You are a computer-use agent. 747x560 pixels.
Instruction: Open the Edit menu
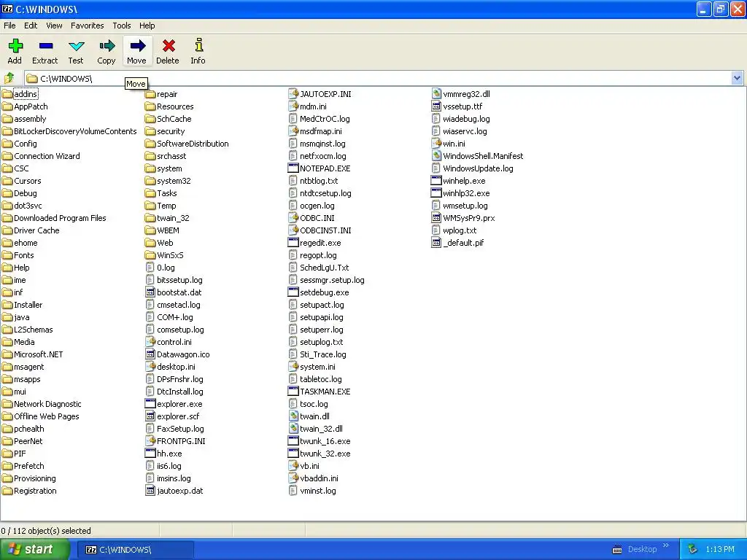31,26
